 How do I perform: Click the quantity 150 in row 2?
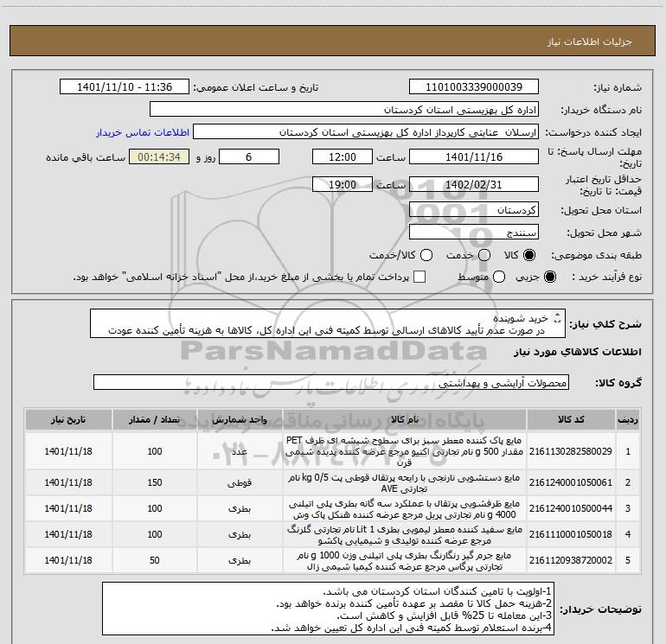pos(155,482)
